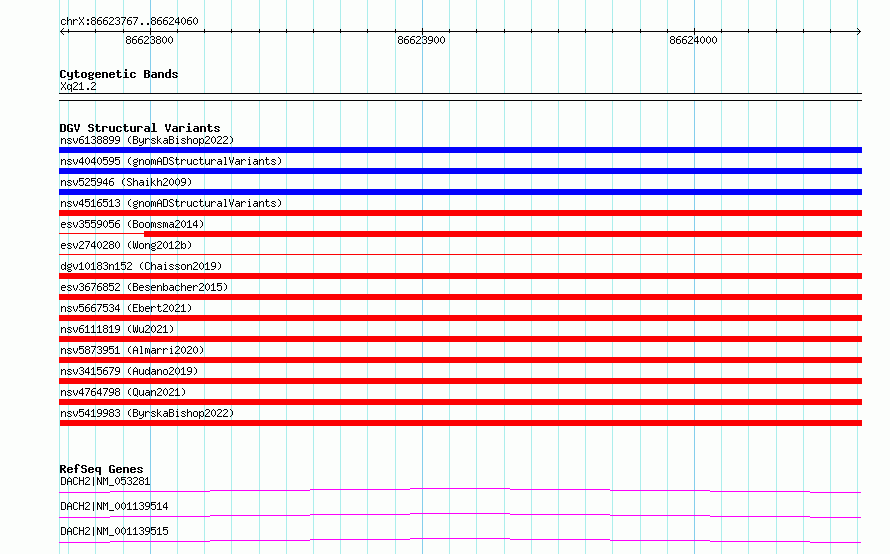890x554 pixels.
Task: Click the red bar of esv3559056
Action: [x=503, y=234]
